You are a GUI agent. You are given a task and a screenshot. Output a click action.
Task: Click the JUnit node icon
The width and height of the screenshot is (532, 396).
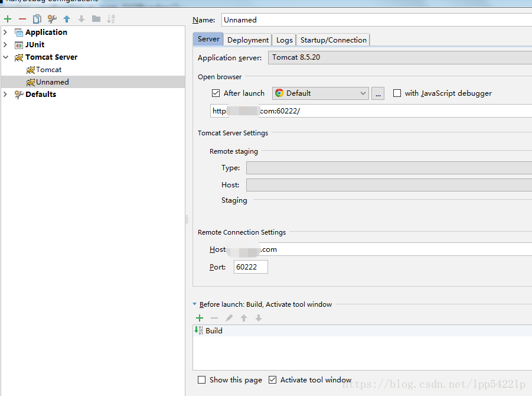coord(19,45)
